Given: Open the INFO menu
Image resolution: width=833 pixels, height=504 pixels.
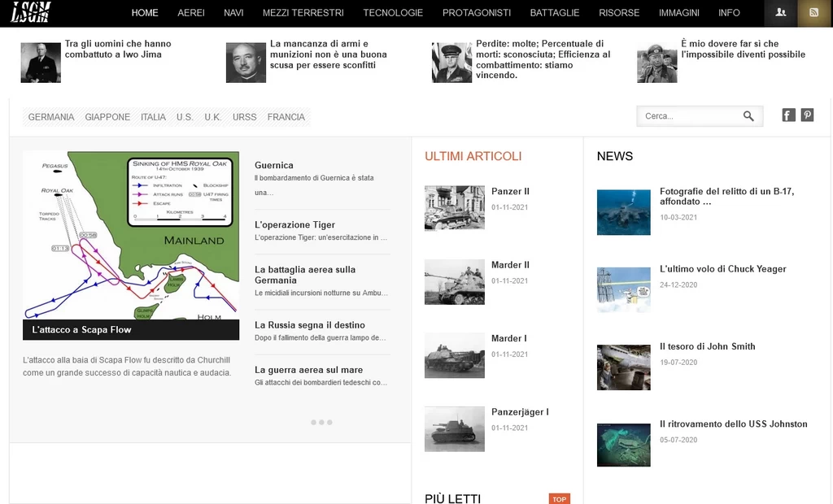Looking at the screenshot, I should (729, 13).
